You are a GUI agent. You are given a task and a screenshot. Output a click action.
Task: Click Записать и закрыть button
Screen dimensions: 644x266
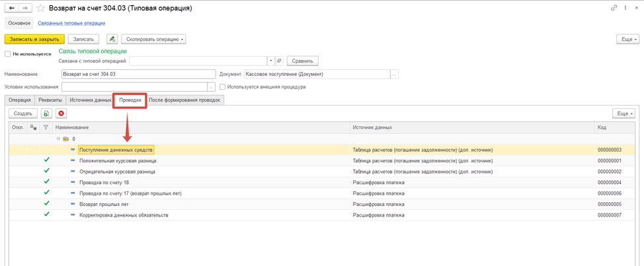tap(35, 39)
